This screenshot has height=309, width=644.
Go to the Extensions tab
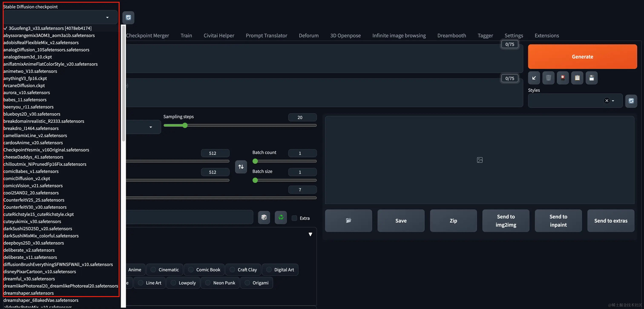tap(546, 36)
